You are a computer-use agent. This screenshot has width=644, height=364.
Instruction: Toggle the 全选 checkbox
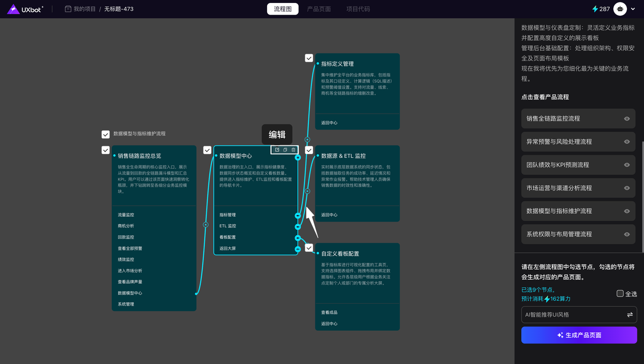[620, 294]
